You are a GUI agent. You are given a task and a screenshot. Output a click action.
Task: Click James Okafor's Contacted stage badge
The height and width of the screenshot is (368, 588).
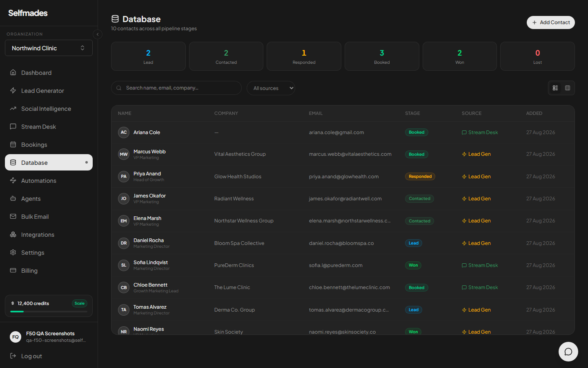pyautogui.click(x=419, y=199)
